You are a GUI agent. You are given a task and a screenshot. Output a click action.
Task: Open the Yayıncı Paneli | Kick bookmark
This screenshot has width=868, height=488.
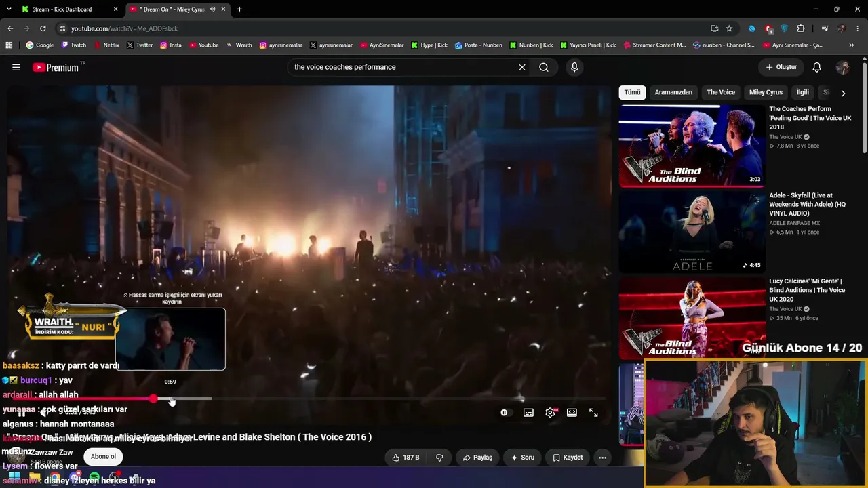588,45
